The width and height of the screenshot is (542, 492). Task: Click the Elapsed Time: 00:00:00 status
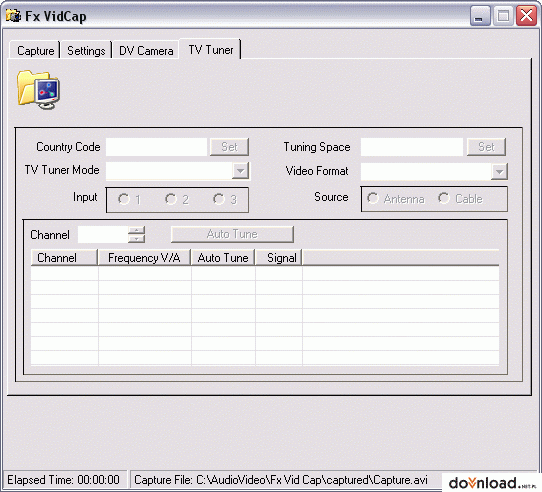click(64, 480)
